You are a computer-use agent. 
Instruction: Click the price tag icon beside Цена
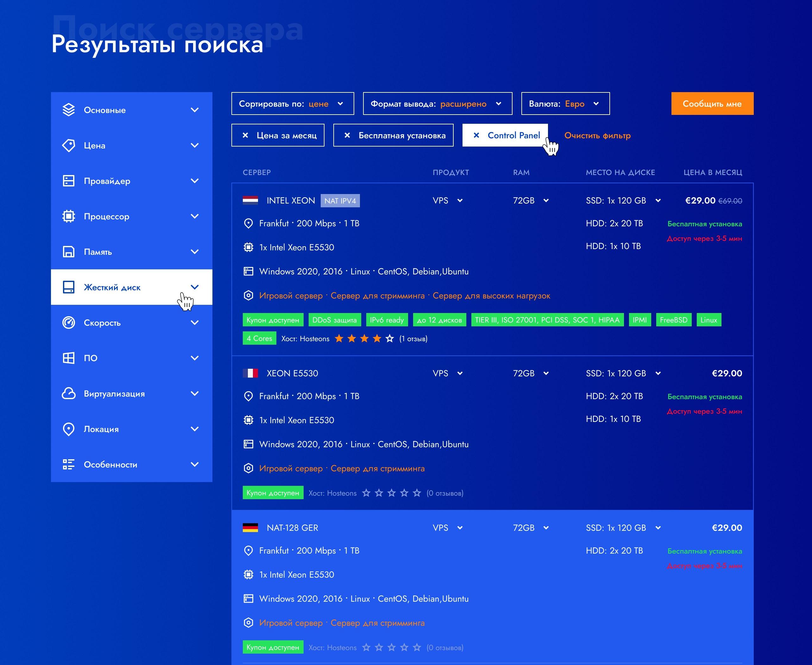(x=69, y=146)
